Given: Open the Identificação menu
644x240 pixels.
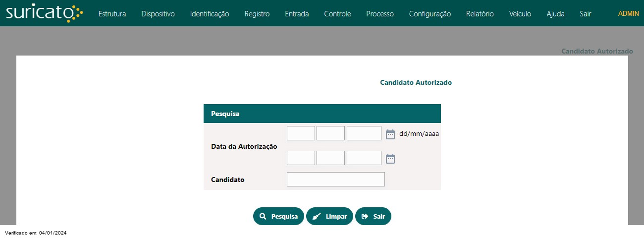Looking at the screenshot, I should coord(210,14).
